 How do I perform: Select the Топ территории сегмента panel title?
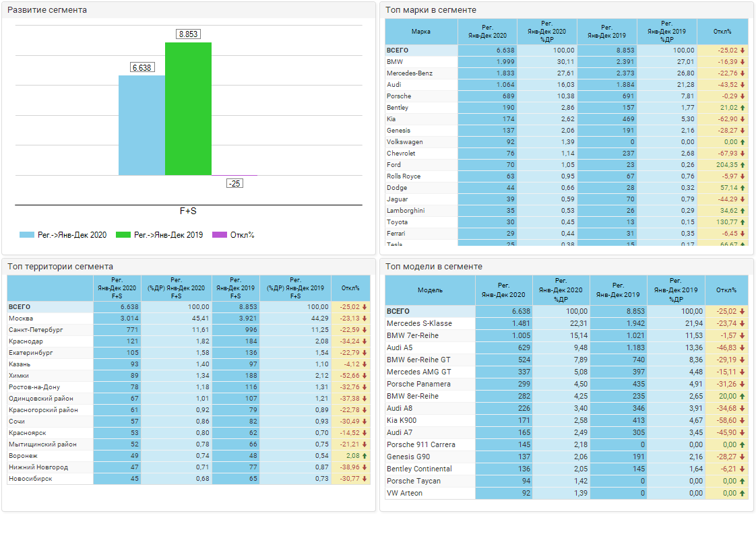pos(60,267)
